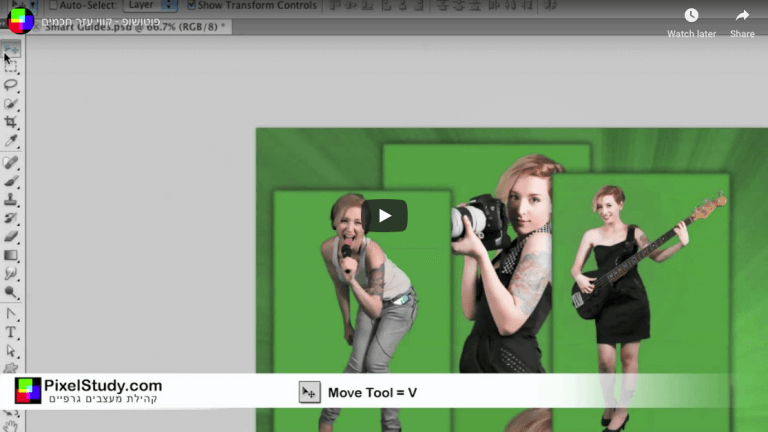The height and width of the screenshot is (432, 768).
Task: Click the Share arrow icon
Action: click(x=742, y=16)
